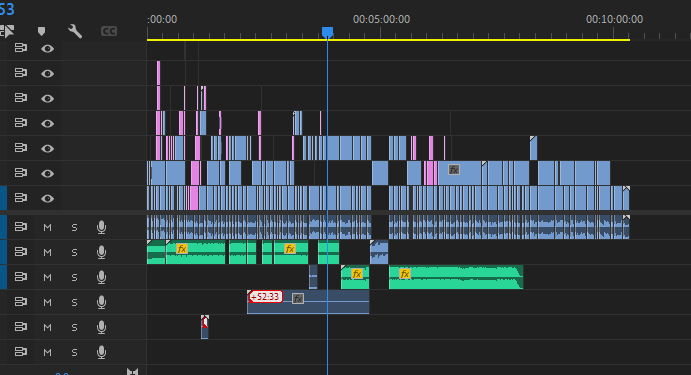Mute the bottom empty audio track
Viewport: 691px width, 375px height.
tap(47, 353)
